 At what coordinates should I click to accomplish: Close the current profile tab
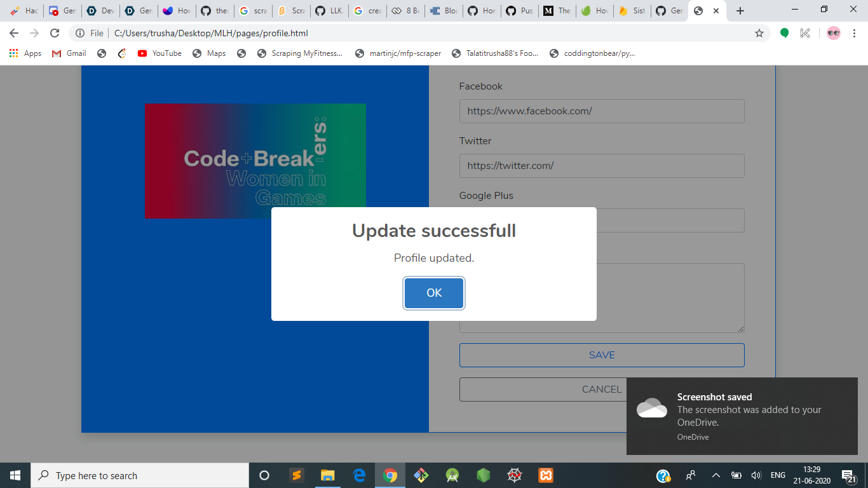[717, 11]
